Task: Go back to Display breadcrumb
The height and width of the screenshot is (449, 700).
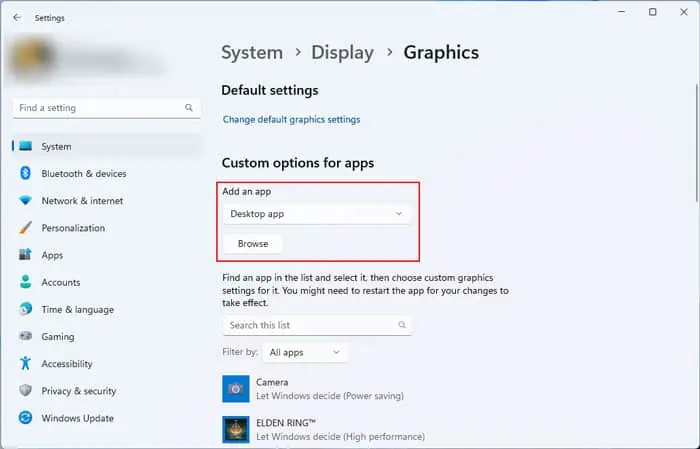Action: click(x=342, y=53)
